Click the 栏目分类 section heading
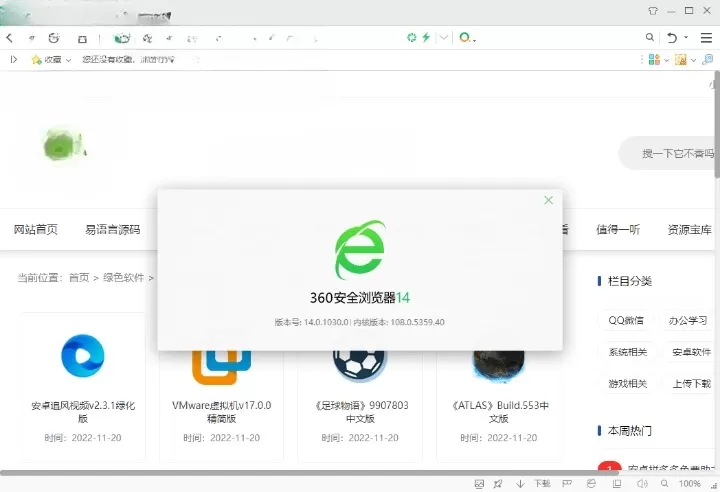 tap(630, 281)
